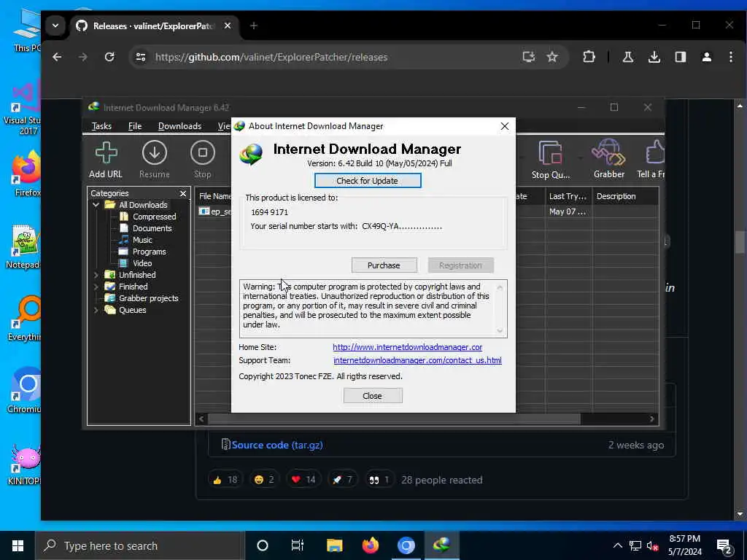Click the File Name column header
The image size is (747, 560).
214,196
